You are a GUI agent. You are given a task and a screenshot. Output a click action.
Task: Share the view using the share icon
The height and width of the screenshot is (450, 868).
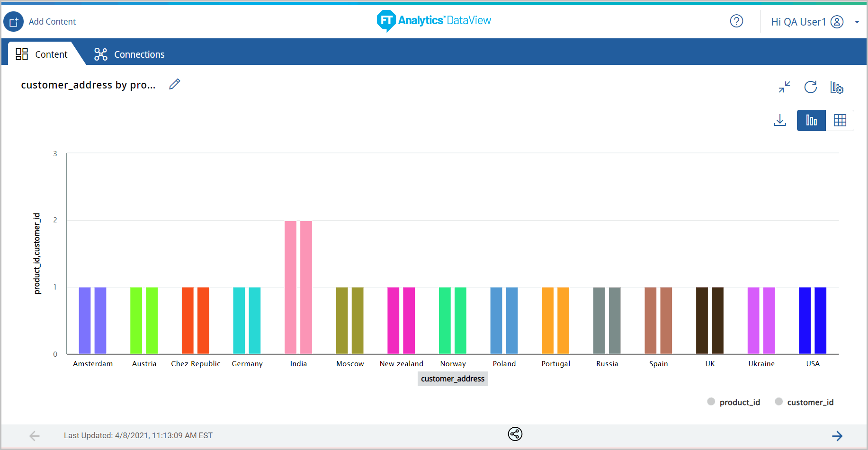coord(515,434)
